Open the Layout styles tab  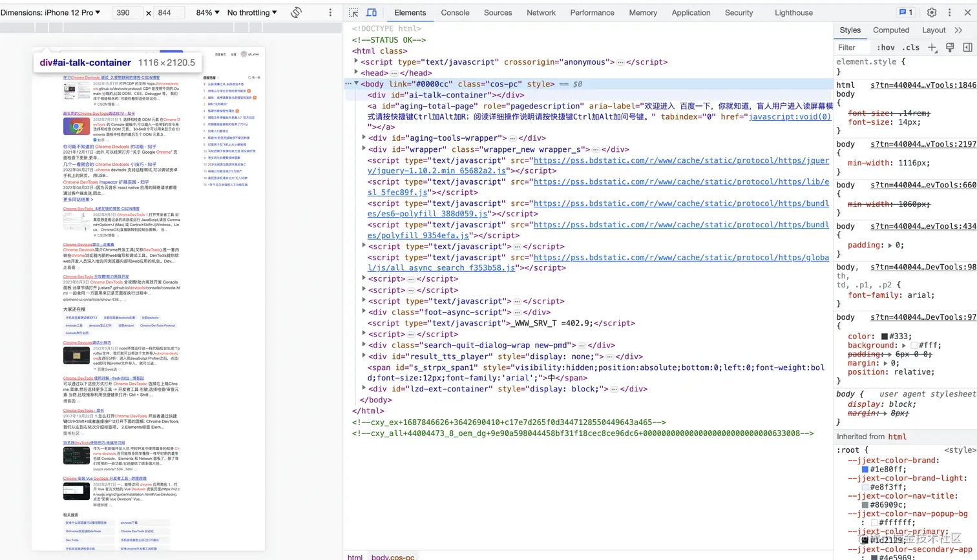[934, 30]
